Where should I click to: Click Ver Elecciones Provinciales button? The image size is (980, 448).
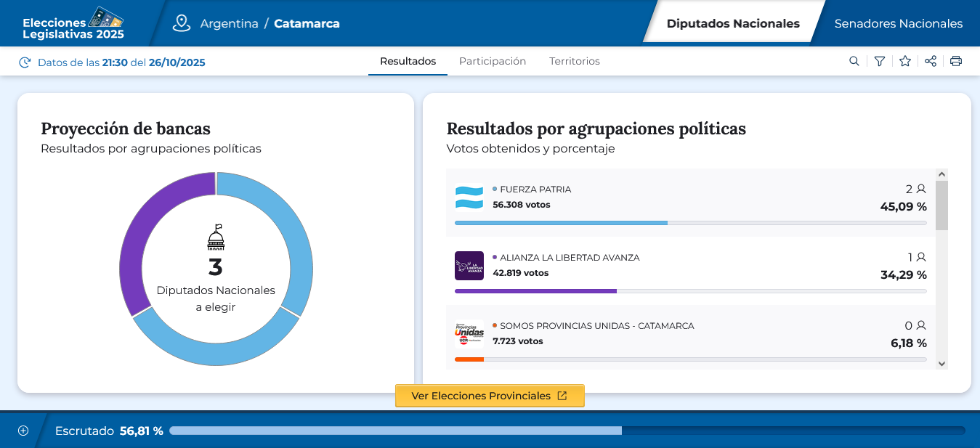click(x=490, y=396)
